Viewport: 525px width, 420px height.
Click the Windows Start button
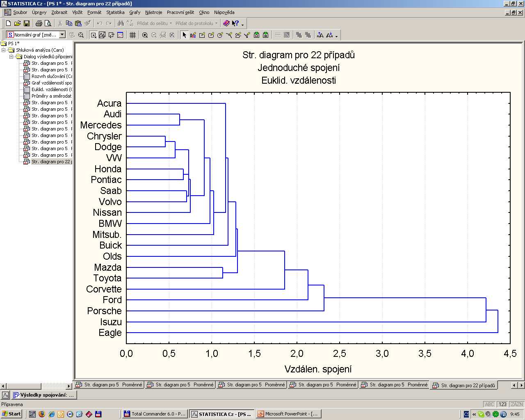[x=11, y=414]
